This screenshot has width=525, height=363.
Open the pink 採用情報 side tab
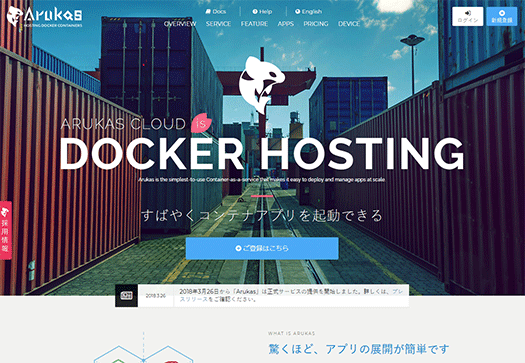[6, 230]
